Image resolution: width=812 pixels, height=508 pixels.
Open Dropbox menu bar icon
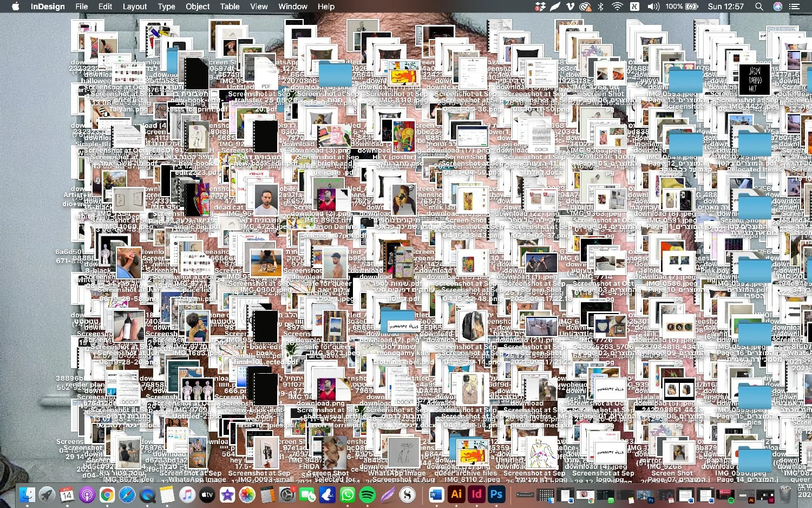[540, 6]
